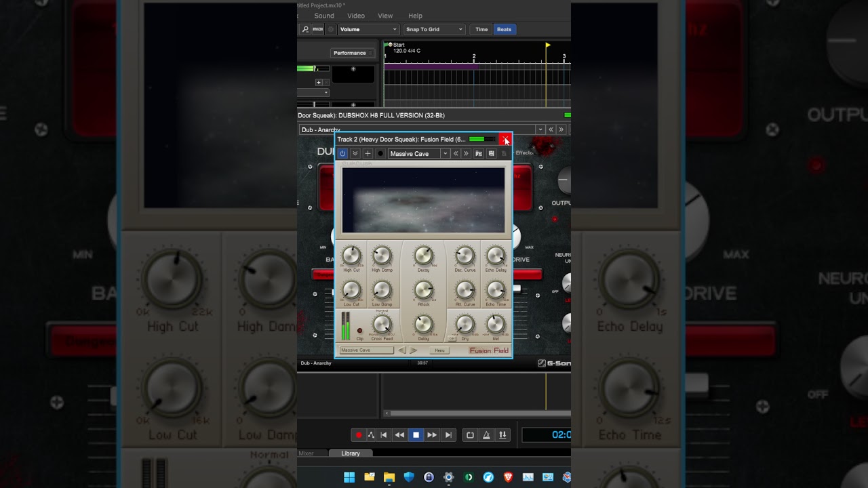This screenshot has width=868, height=488.
Task: Click the Low Cut knob
Action: [351, 290]
